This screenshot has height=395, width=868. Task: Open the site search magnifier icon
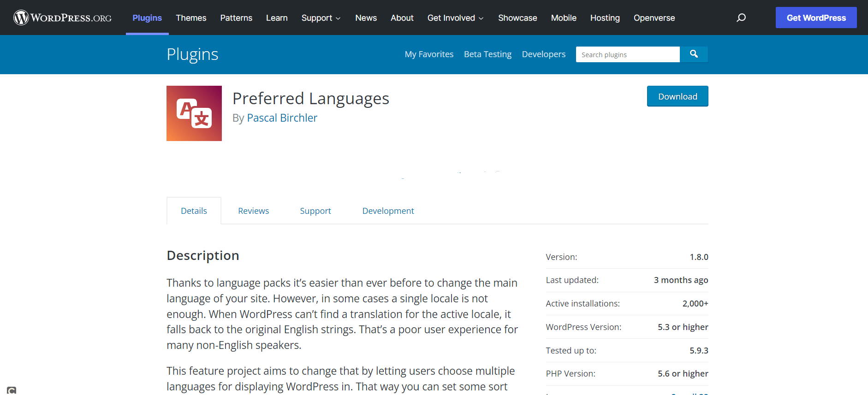pyautogui.click(x=741, y=18)
